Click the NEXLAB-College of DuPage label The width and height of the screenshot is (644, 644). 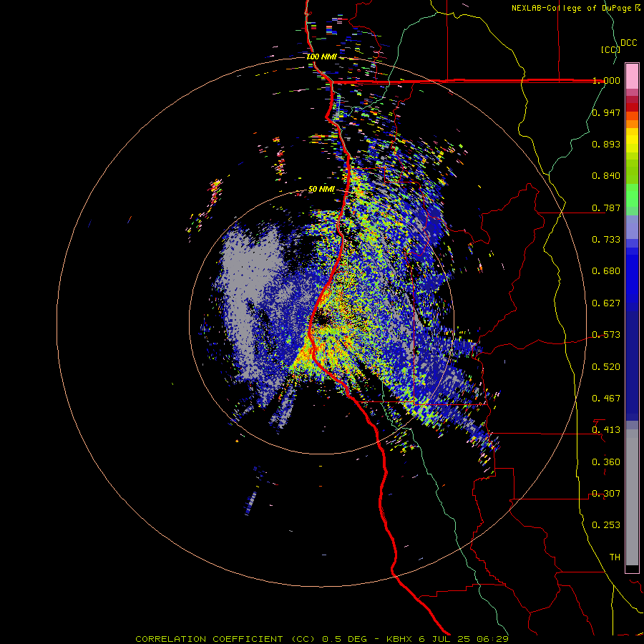pyautogui.click(x=573, y=8)
